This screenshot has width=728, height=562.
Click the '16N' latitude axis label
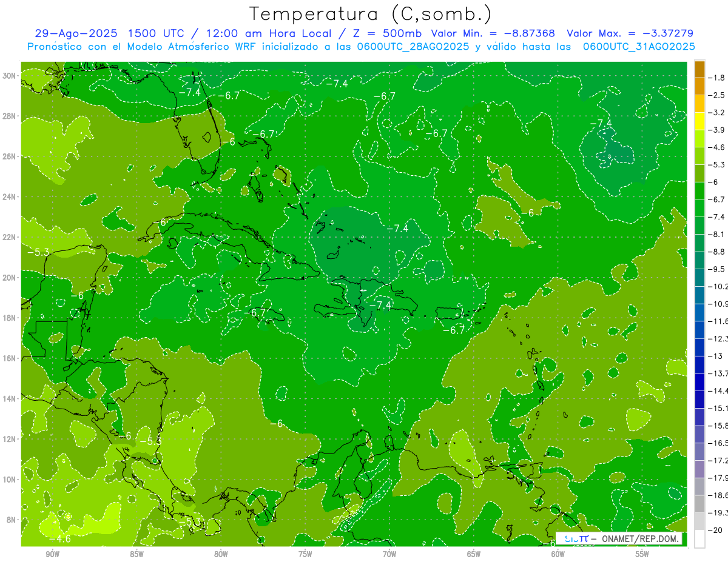(x=10, y=358)
